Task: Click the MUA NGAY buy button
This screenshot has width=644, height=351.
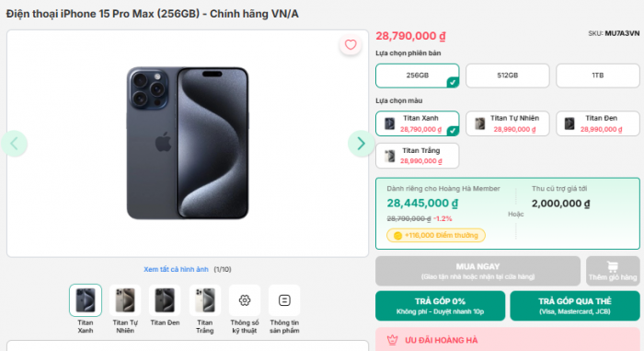Action: [x=477, y=271]
